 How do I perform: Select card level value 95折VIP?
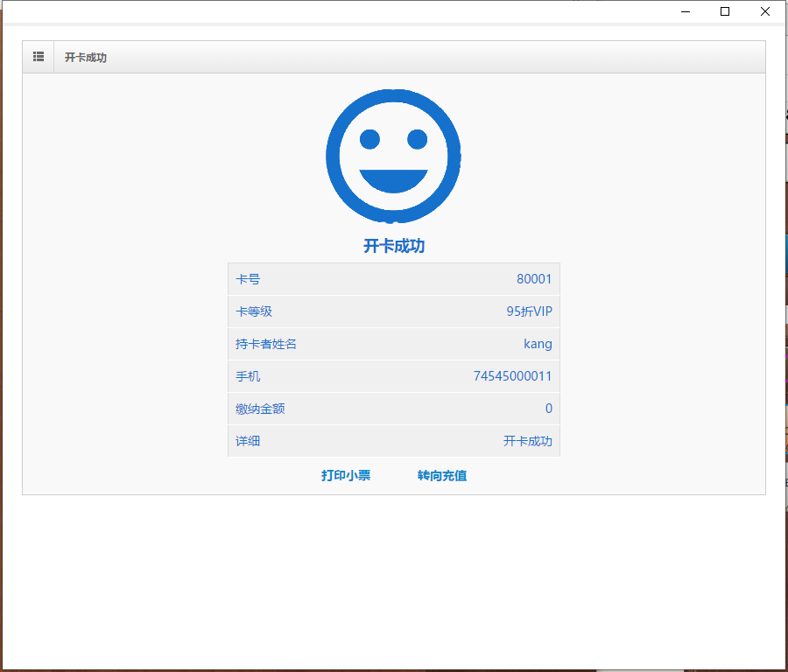[529, 311]
